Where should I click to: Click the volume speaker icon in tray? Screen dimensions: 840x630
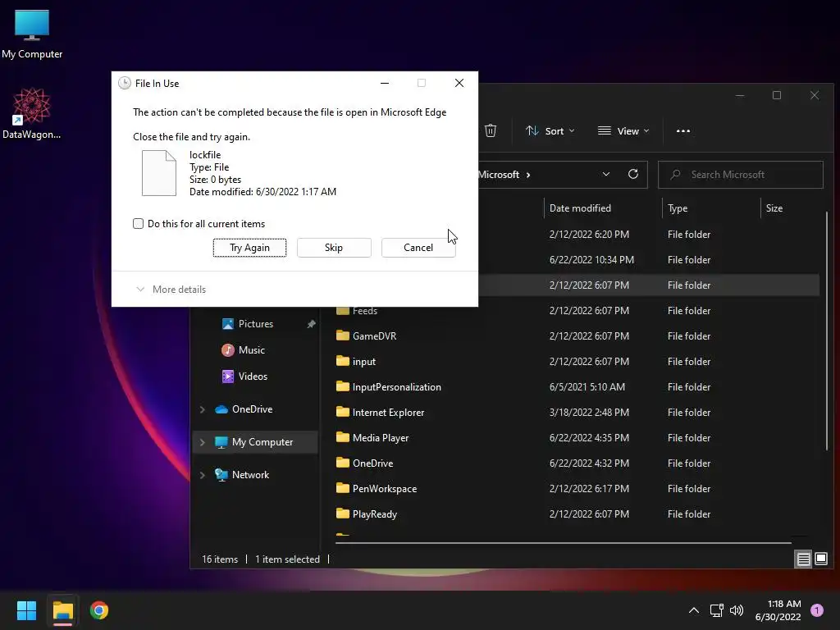click(x=737, y=610)
